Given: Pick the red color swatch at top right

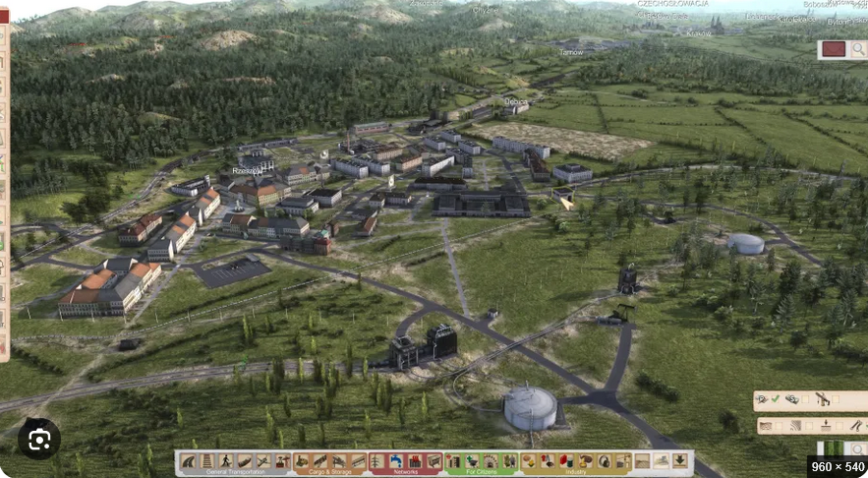Looking at the screenshot, I should click(x=834, y=49).
